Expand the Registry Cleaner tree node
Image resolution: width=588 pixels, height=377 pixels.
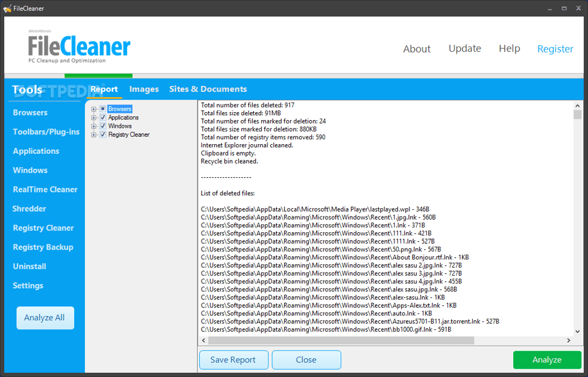[x=93, y=134]
